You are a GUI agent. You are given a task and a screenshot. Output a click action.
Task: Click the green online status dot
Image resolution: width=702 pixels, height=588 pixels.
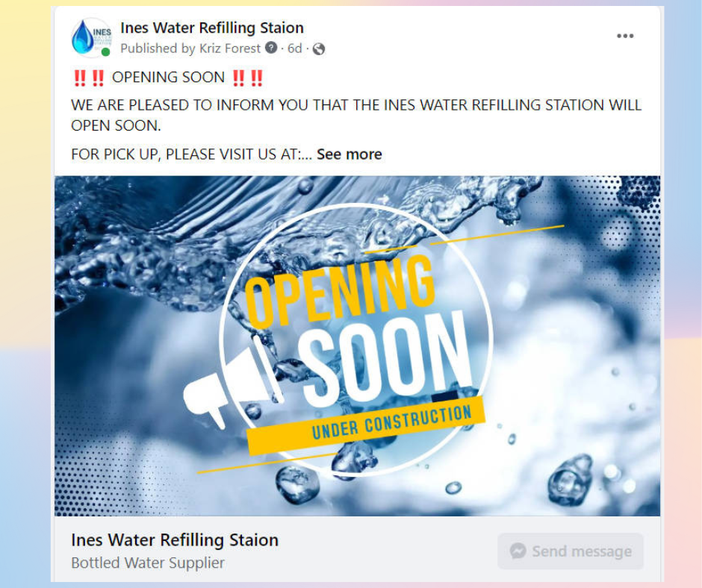coord(105,52)
